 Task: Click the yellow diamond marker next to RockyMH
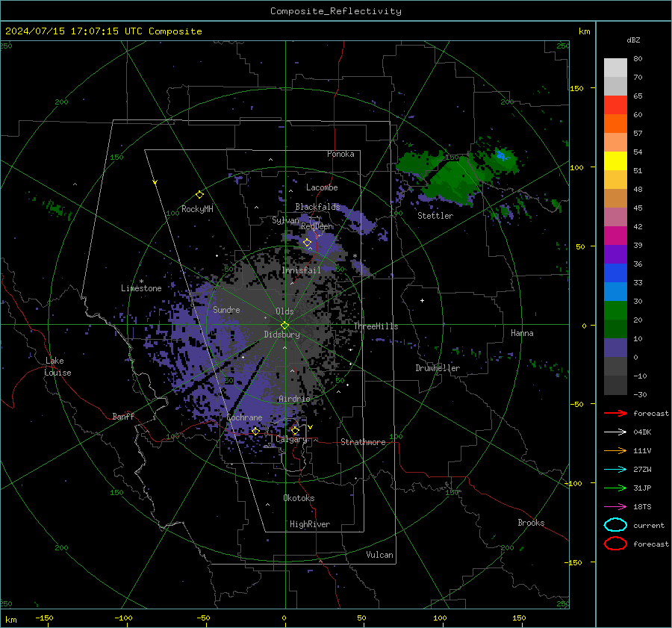[x=199, y=195]
